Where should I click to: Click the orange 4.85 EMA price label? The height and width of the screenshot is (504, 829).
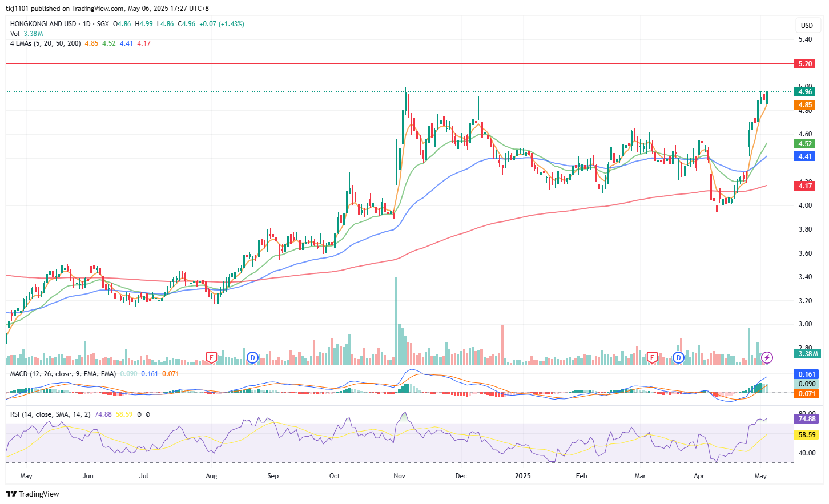[x=805, y=105]
